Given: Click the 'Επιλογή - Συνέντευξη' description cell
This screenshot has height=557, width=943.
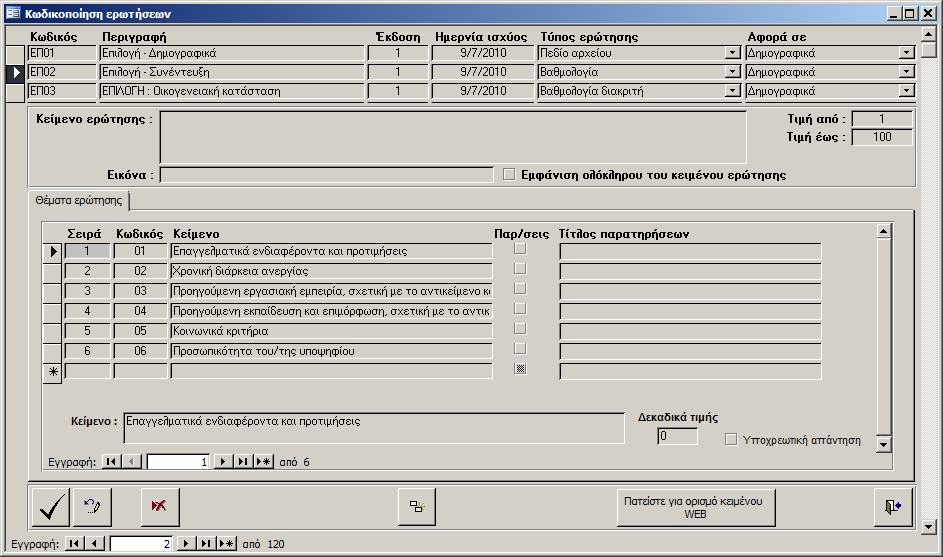Looking at the screenshot, I should click(x=232, y=72).
